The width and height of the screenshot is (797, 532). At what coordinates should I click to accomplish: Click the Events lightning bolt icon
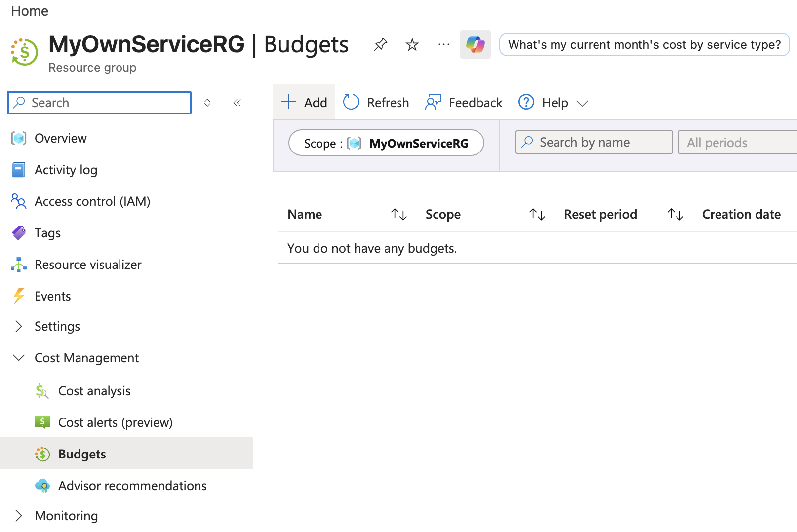click(19, 296)
